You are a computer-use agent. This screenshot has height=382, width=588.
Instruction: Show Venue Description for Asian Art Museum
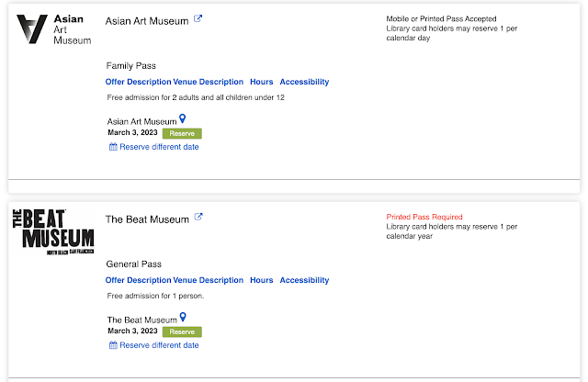(209, 82)
